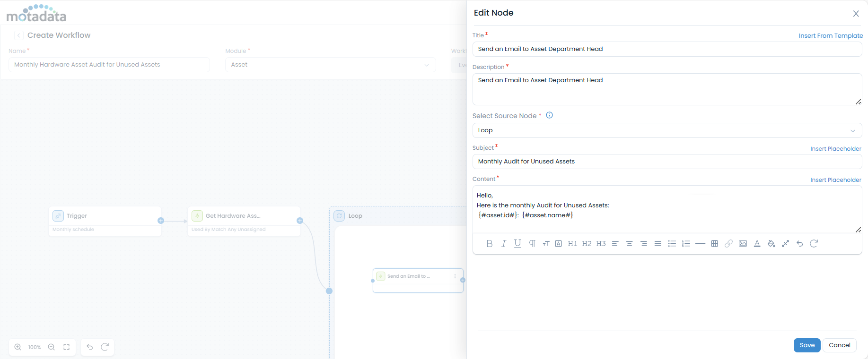Viewport: 868px width, 359px height.
Task: Click Insert From Template link
Action: click(831, 36)
